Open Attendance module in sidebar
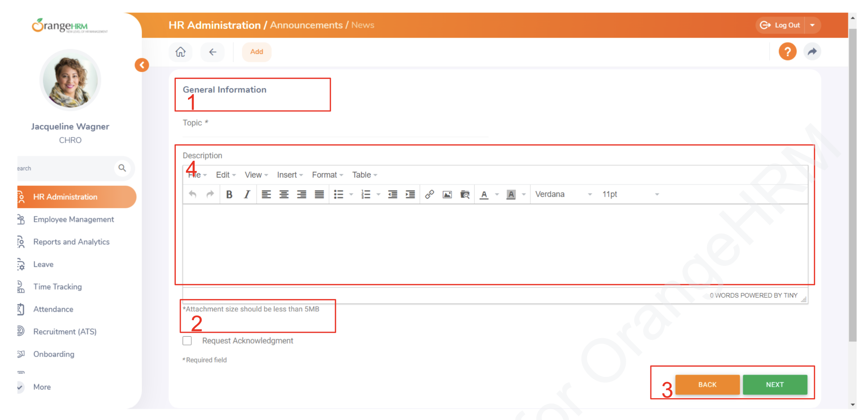This screenshot has height=420, width=868. (x=53, y=309)
